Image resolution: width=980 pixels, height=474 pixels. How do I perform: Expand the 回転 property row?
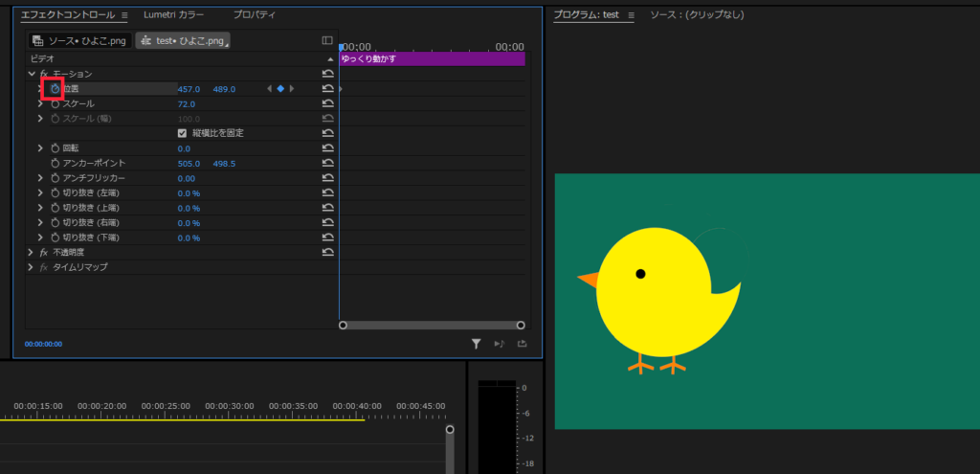pyautogui.click(x=40, y=148)
